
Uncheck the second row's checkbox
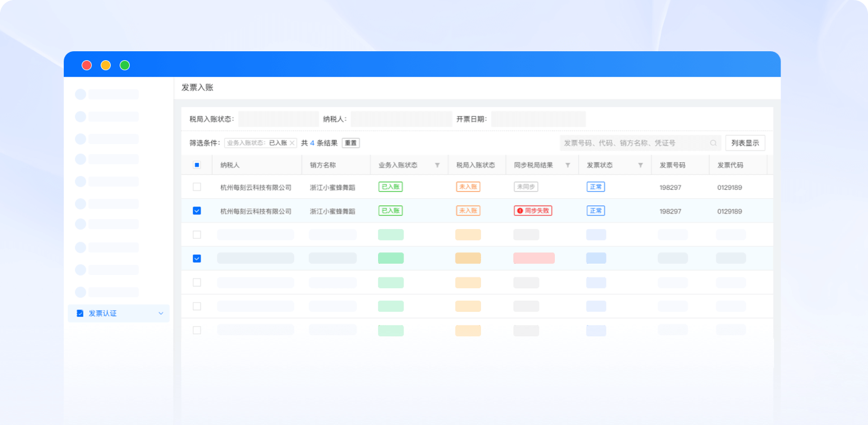tap(197, 211)
